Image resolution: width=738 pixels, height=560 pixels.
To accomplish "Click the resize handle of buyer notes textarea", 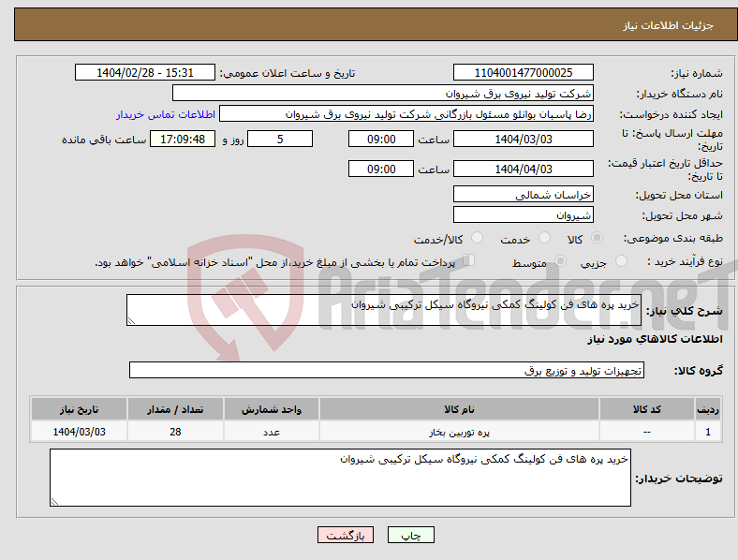I will click(54, 502).
